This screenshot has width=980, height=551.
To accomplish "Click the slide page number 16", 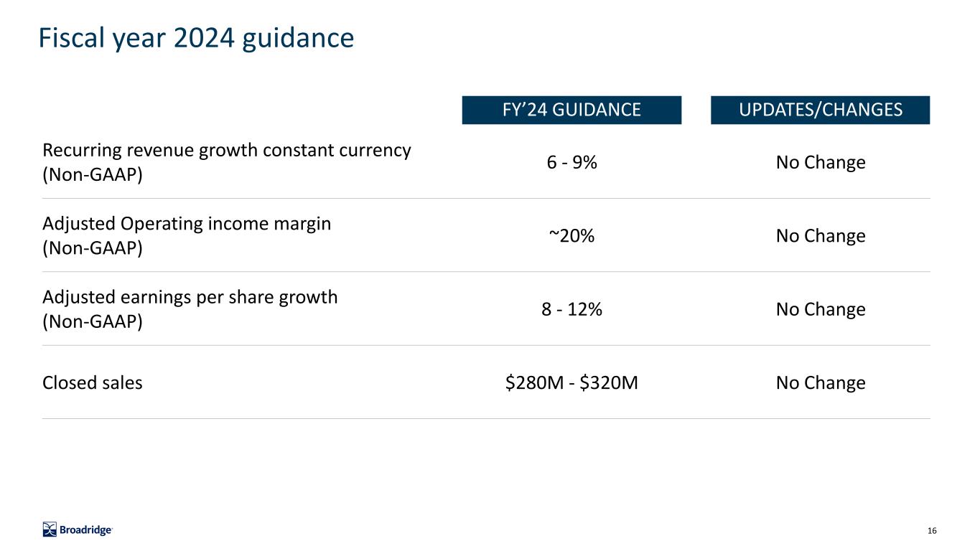I will click(x=932, y=531).
